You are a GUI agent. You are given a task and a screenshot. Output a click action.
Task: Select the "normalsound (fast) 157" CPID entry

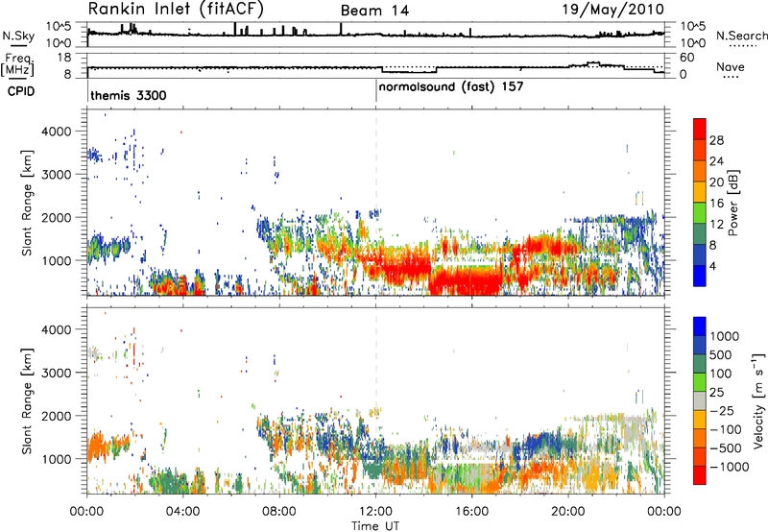pyautogui.click(x=451, y=87)
